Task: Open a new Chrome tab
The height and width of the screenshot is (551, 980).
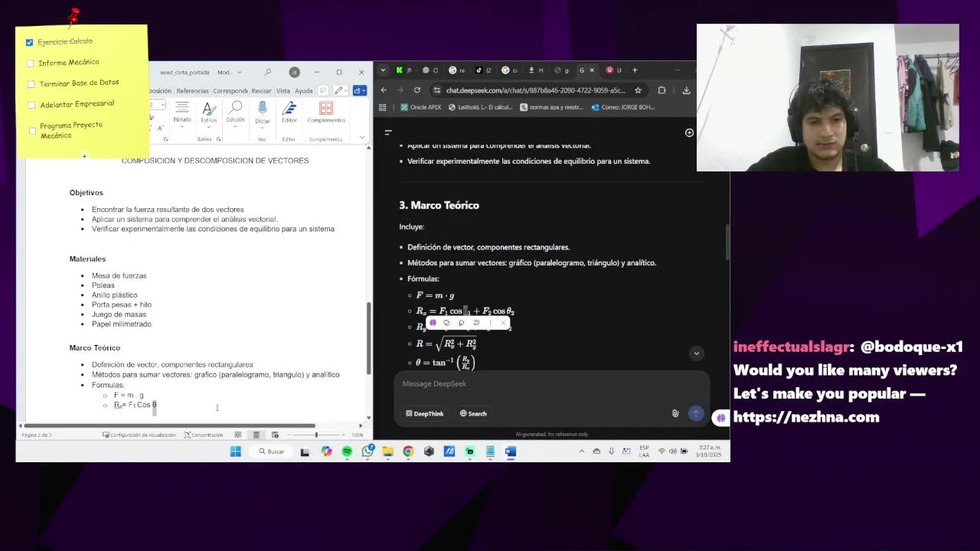Action: point(634,70)
